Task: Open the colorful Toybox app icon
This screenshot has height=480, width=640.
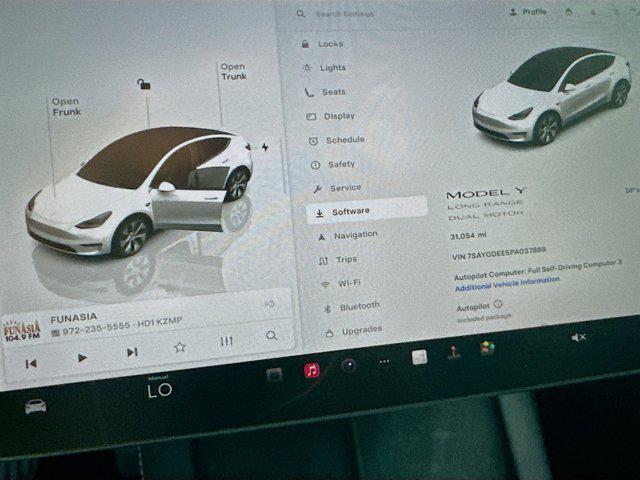Action: (487, 348)
